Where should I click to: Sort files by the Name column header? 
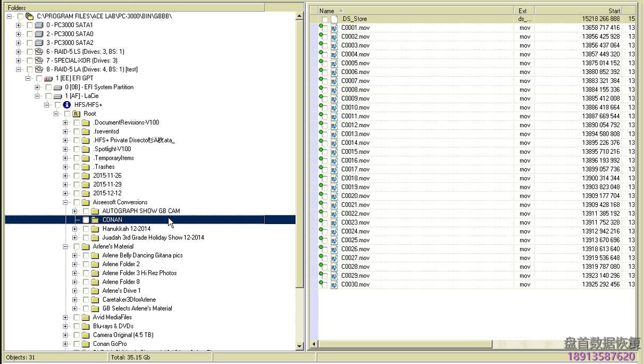tap(327, 10)
